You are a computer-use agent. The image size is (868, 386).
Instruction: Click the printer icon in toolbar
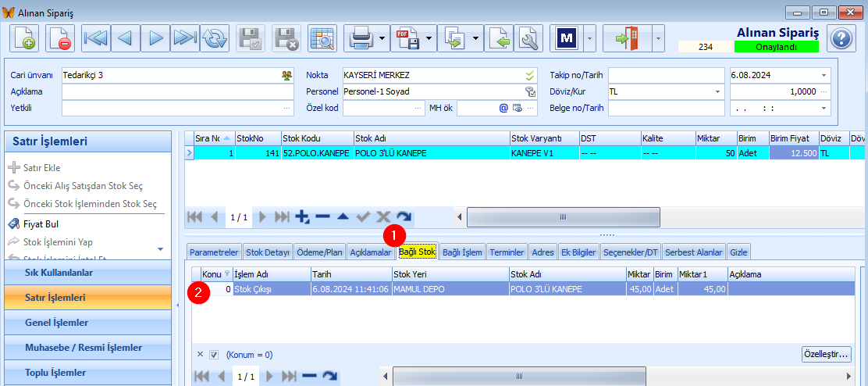[x=361, y=38]
